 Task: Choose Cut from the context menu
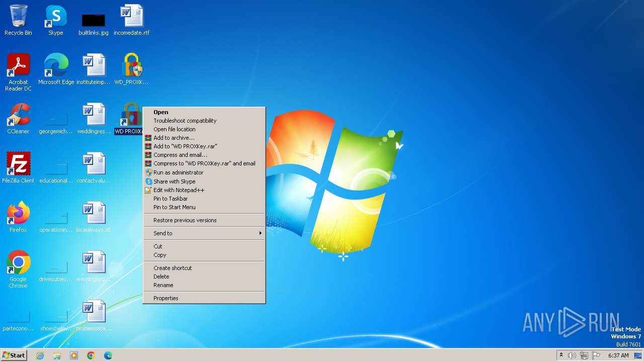coord(204,246)
